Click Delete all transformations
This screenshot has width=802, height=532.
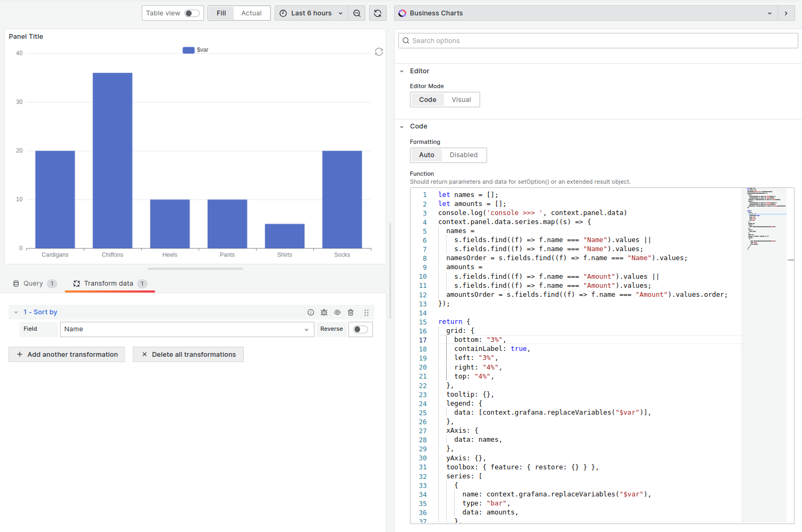click(x=188, y=354)
